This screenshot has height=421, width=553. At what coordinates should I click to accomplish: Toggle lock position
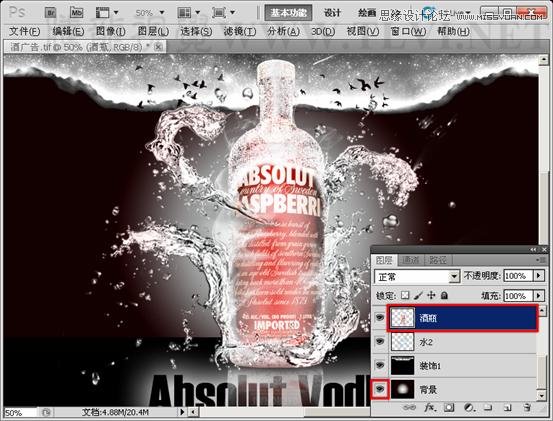click(431, 295)
